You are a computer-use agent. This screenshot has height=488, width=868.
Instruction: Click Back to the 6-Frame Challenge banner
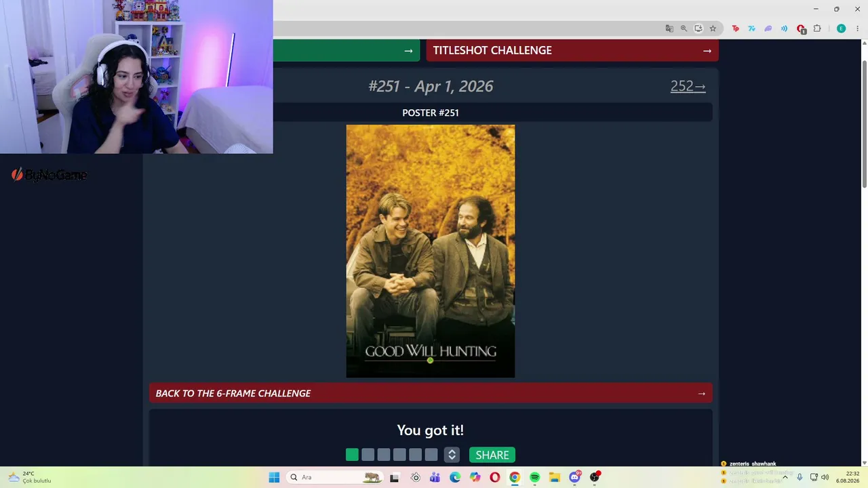click(x=431, y=393)
